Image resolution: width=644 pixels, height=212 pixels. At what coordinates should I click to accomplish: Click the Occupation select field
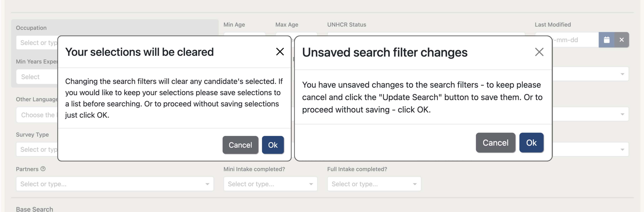[x=37, y=43]
